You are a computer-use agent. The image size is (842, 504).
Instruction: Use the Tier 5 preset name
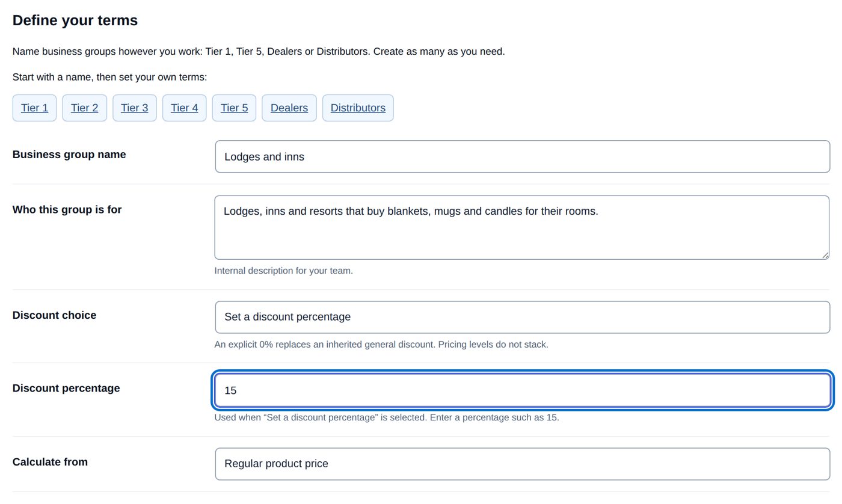[x=234, y=108]
